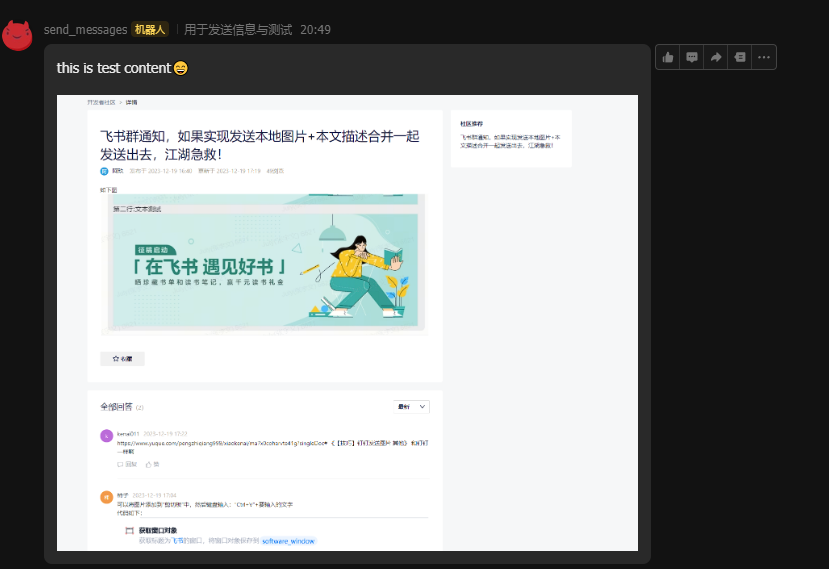The image size is (829, 569).
Task: Click the yellow 机器人 bot tag
Action: click(x=150, y=30)
